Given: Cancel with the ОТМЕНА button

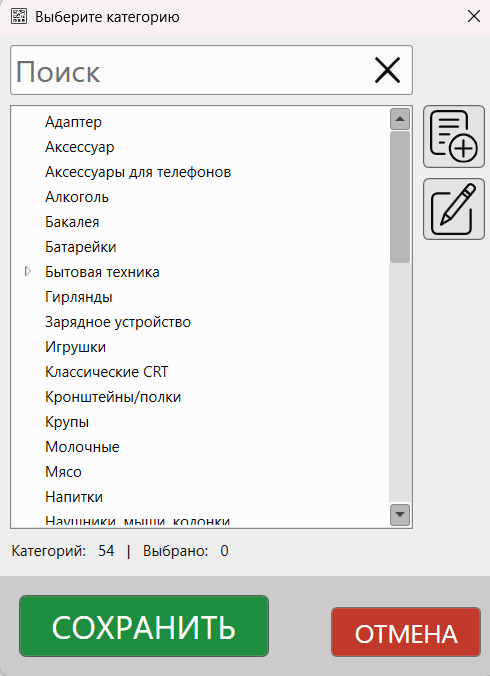Looking at the screenshot, I should 406,632.
